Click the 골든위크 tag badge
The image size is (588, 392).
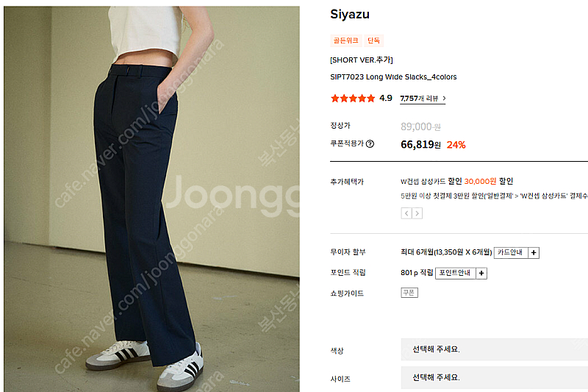click(x=345, y=40)
